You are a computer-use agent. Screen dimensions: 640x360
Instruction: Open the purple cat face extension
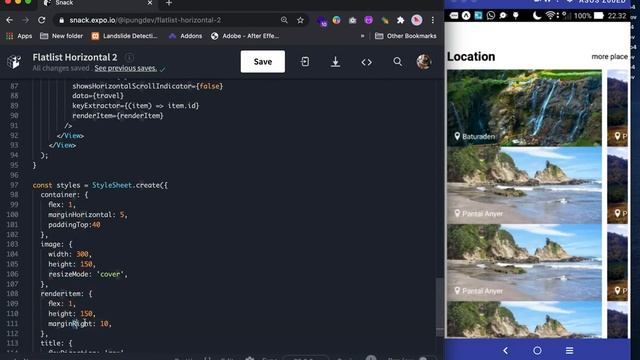click(x=369, y=20)
